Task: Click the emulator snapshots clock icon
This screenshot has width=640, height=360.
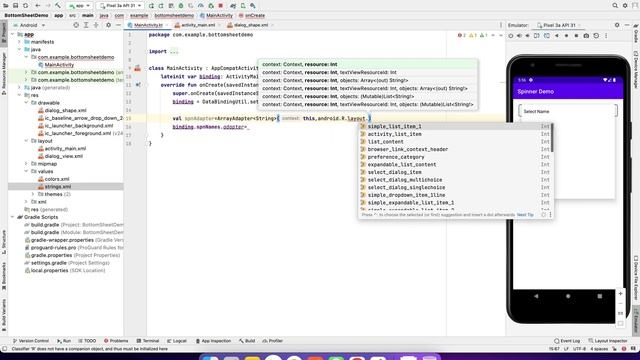Action: (596, 36)
